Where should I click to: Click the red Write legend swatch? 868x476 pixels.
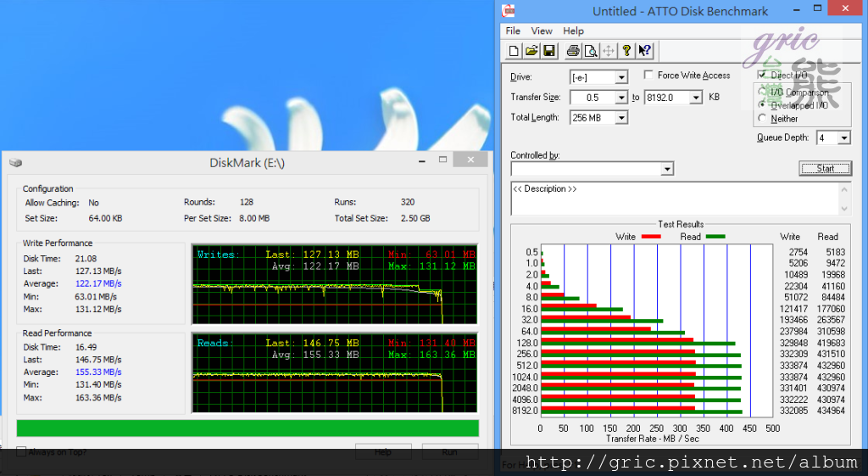point(651,237)
